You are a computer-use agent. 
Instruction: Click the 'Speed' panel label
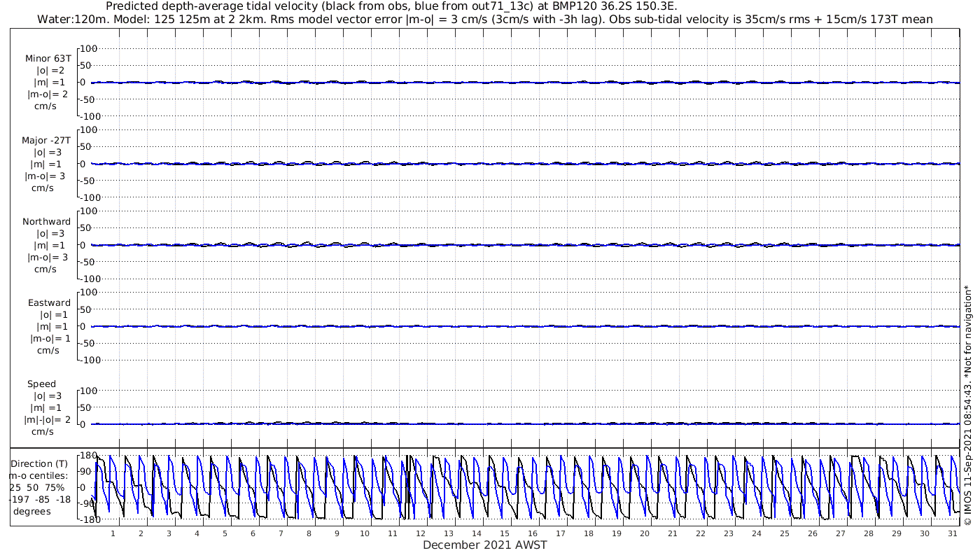(x=41, y=384)
